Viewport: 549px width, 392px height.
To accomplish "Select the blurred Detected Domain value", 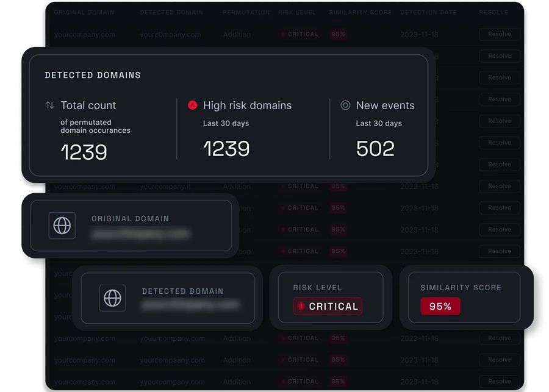I will pyautogui.click(x=188, y=305).
